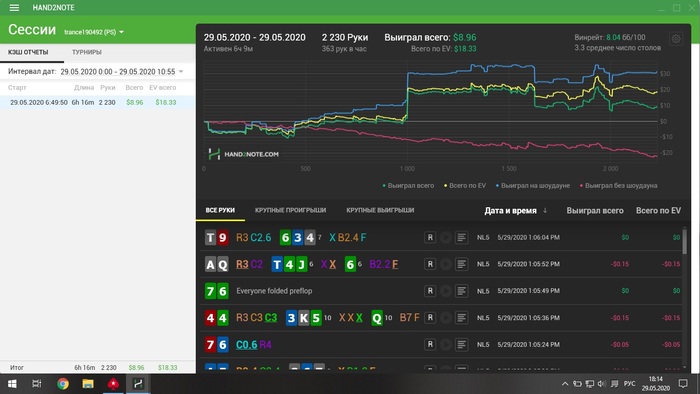This screenshot has width=700, height=394.
Task: Open hand history text icon in 44 row
Action: click(462, 318)
